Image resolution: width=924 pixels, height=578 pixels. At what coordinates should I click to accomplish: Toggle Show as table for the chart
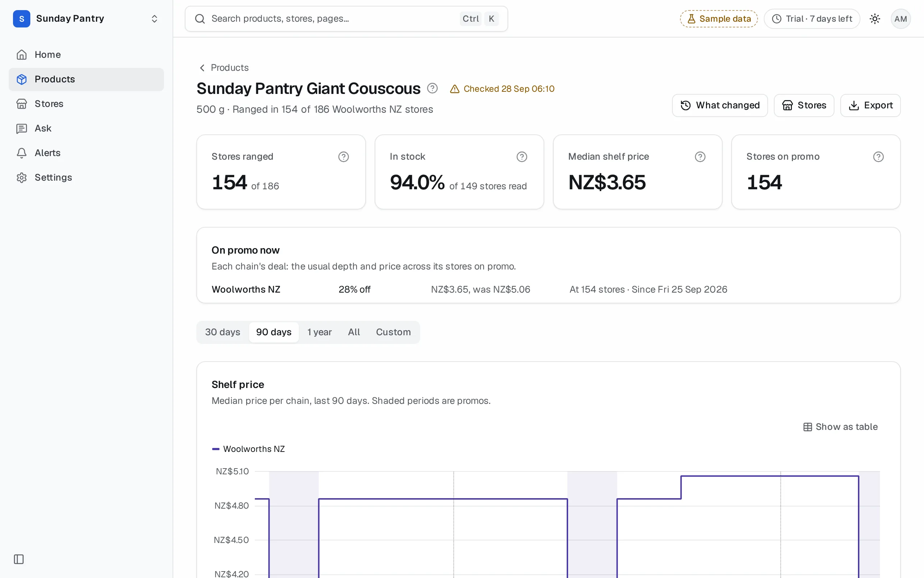pos(840,427)
